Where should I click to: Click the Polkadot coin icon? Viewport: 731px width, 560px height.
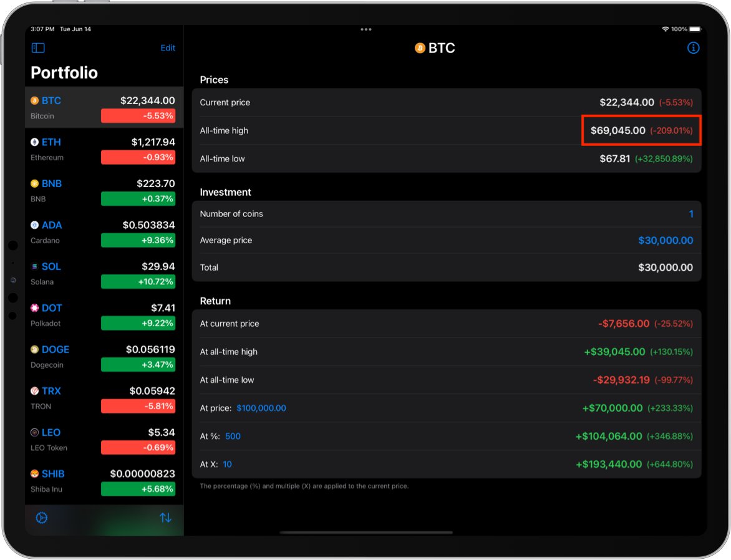(34, 308)
